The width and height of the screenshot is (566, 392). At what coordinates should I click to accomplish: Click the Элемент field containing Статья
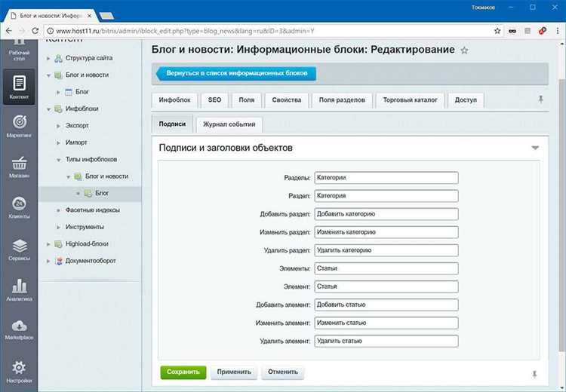(x=386, y=286)
